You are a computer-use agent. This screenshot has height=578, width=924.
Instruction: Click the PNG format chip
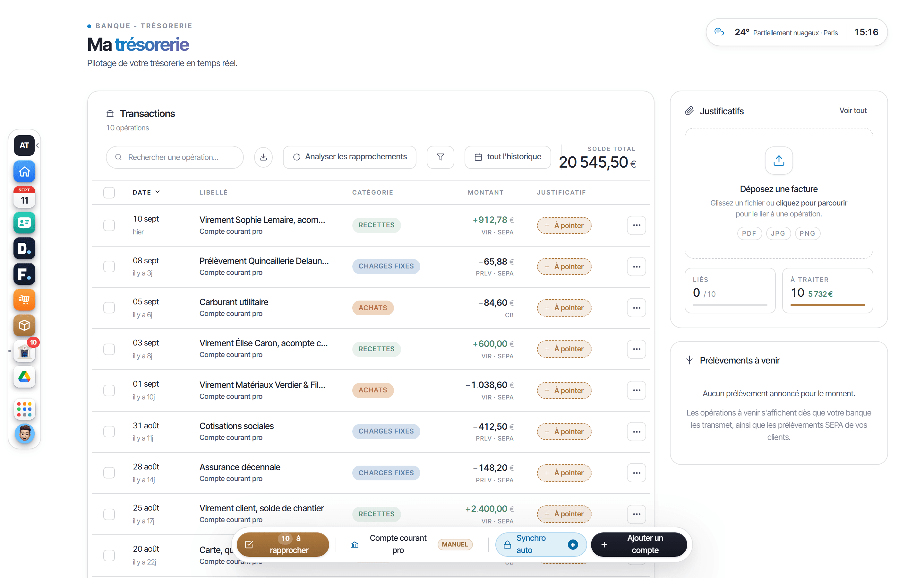pyautogui.click(x=807, y=233)
